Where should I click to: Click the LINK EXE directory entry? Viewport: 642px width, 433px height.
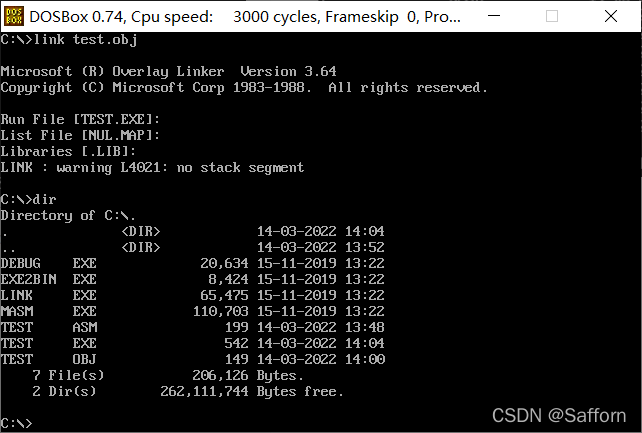[193, 295]
